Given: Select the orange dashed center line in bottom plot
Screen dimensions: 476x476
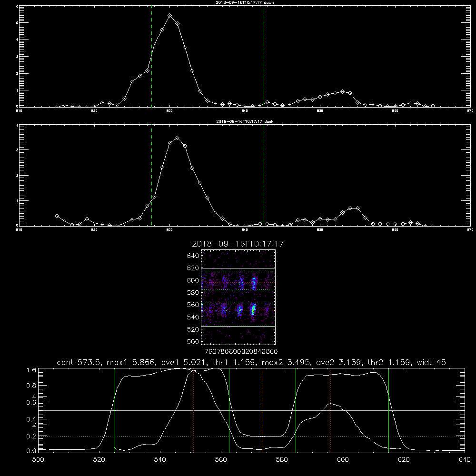Looking at the screenshot, I should [x=262, y=410].
